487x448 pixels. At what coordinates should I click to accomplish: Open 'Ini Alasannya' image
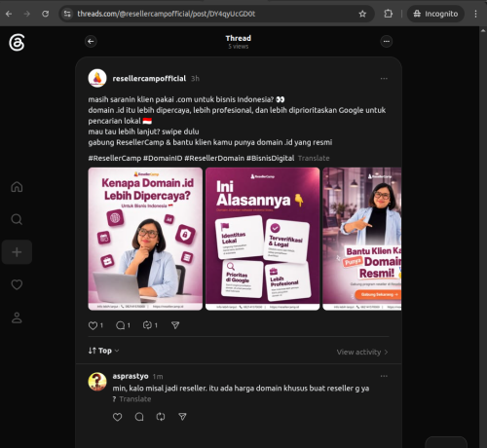pyautogui.click(x=262, y=239)
